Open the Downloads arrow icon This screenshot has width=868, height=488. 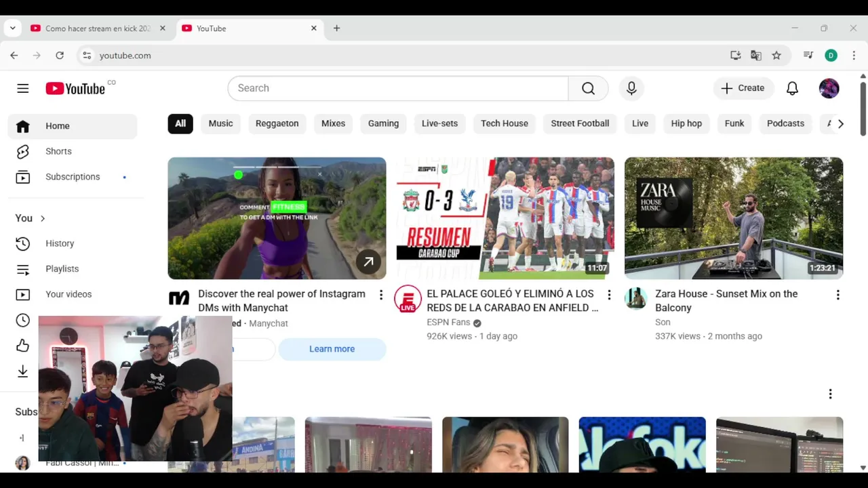[x=23, y=371]
